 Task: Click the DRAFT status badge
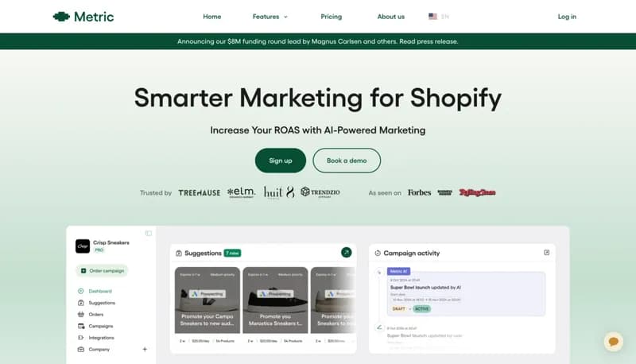pyautogui.click(x=399, y=309)
